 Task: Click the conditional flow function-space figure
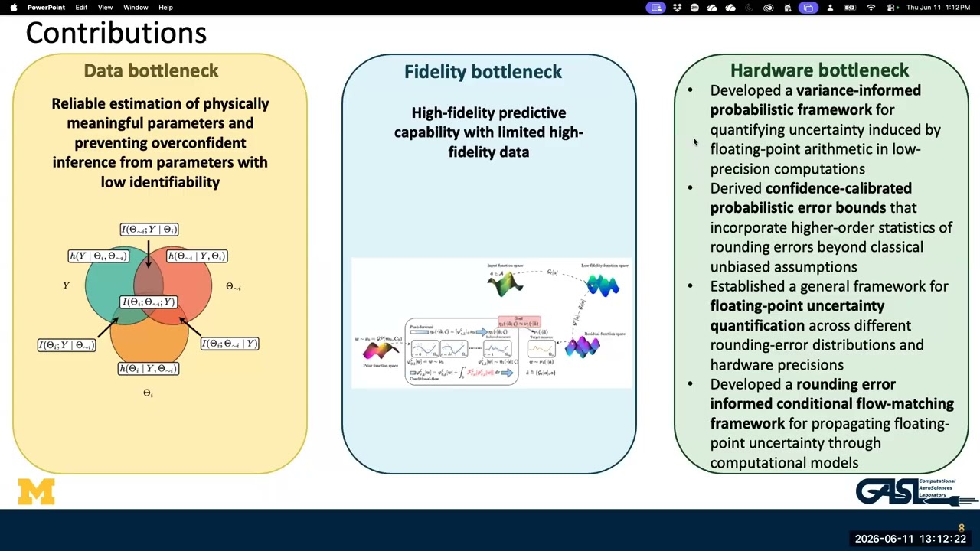point(492,323)
